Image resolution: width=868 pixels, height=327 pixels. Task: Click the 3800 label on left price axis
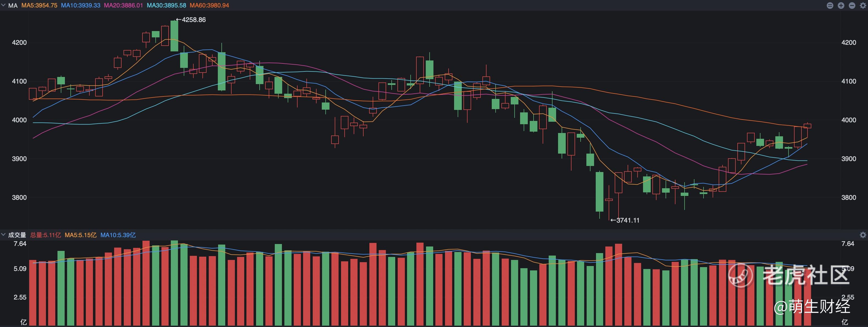tap(19, 197)
